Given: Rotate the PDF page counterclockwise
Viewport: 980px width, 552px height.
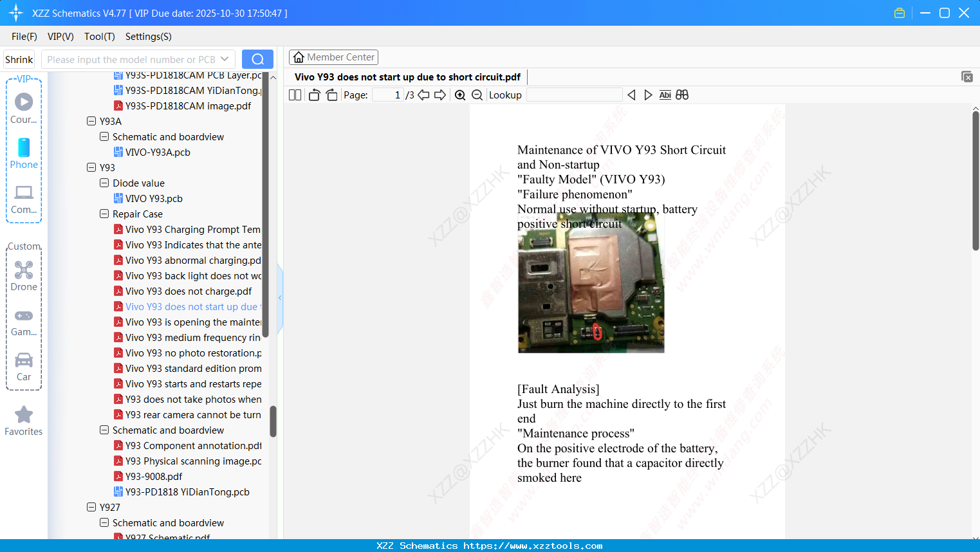Looking at the screenshot, I should pos(315,95).
